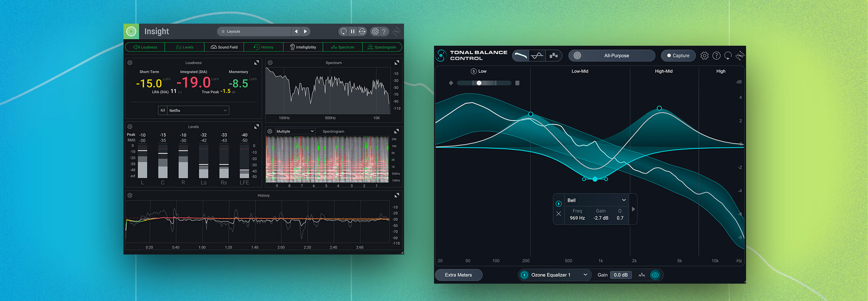Toggle the Bell band power button
868x301 pixels.
coord(559,204)
